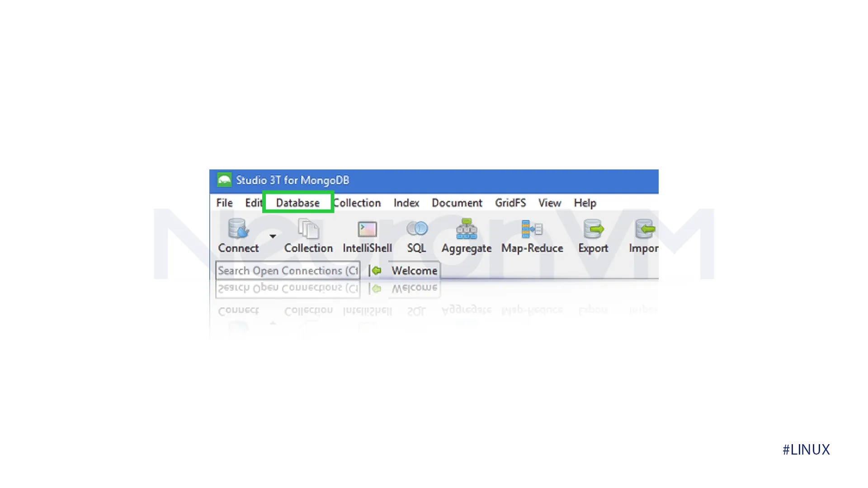Click the Document menu expander
The image size is (868, 488).
457,202
